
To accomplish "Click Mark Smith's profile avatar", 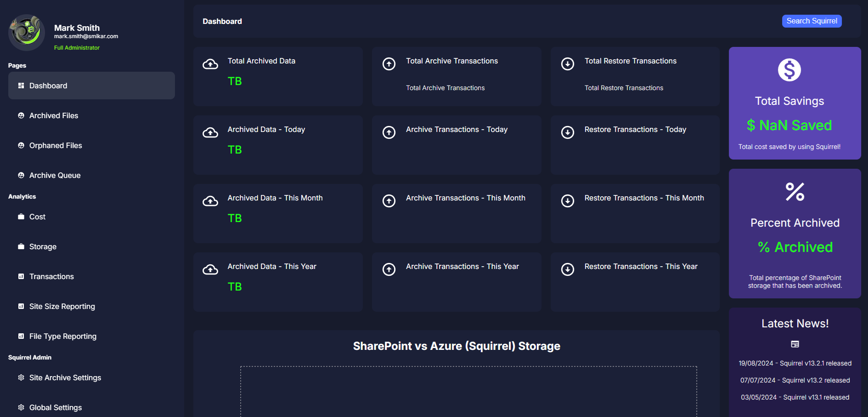I will coord(27,32).
